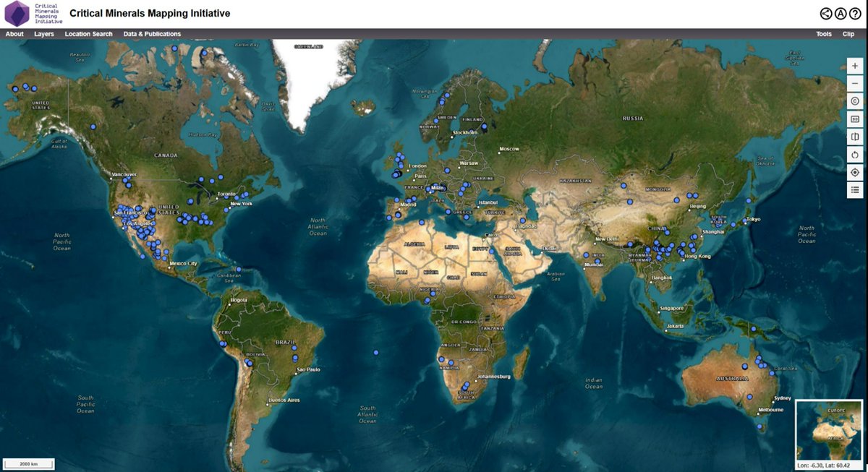Reset map rotation with circular arrow
Screen dimensions: 868x472
[x=855, y=155]
